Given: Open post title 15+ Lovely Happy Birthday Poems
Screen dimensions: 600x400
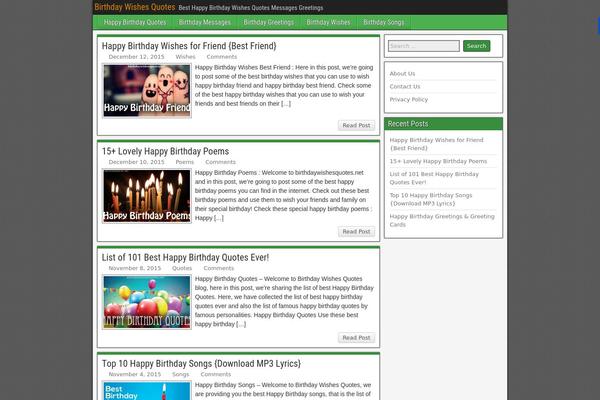Looking at the screenshot, I should coord(165,151).
